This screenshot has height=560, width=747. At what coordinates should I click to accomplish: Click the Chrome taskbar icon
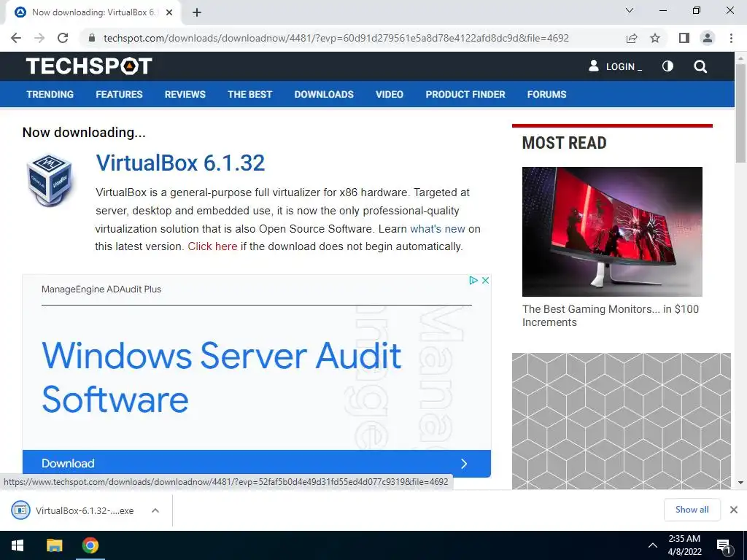coord(90,545)
